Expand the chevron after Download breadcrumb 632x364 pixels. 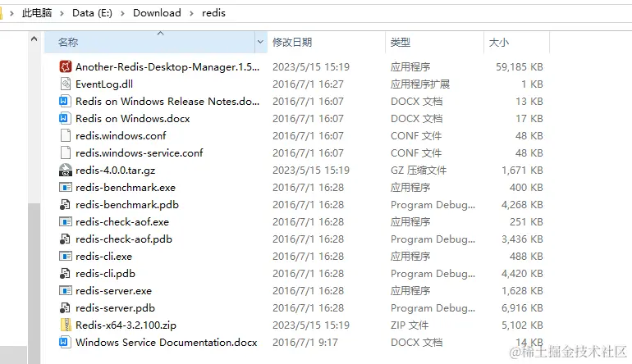tap(191, 13)
